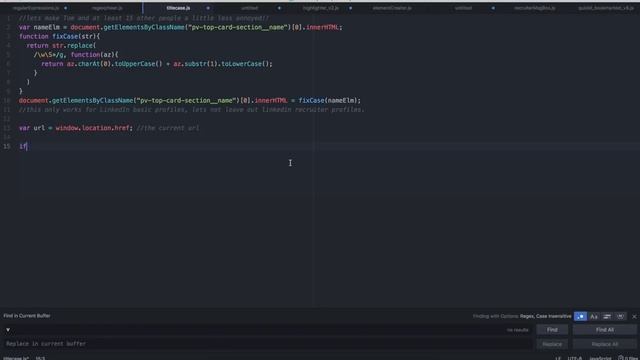
Task: Click the '0 files' git status indicator
Action: 628,358
